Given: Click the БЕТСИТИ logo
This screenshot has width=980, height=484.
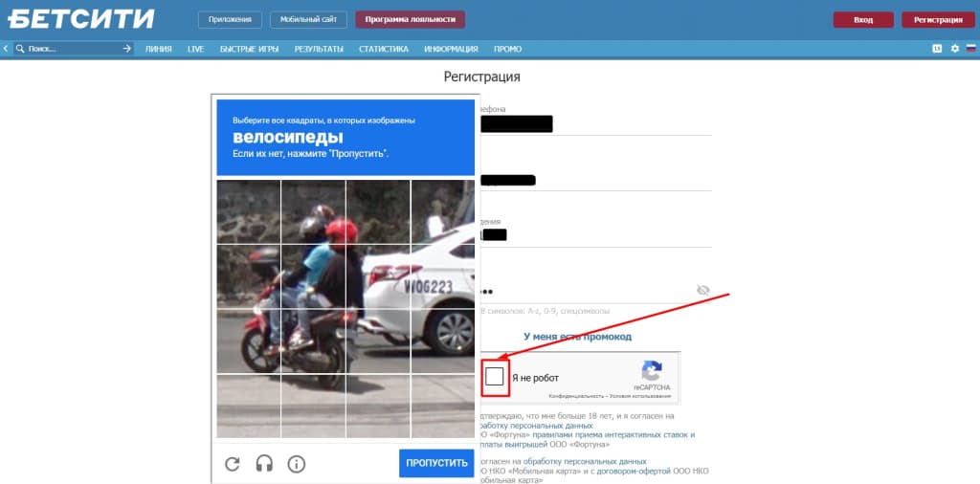Looking at the screenshot, I should click(81, 18).
